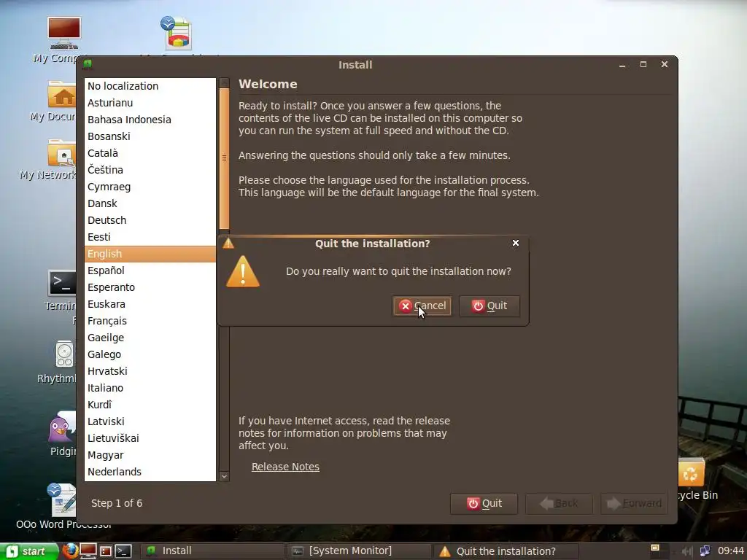This screenshot has height=560, width=747.
Task: Open Recycle Bin desktop icon
Action: click(x=692, y=472)
